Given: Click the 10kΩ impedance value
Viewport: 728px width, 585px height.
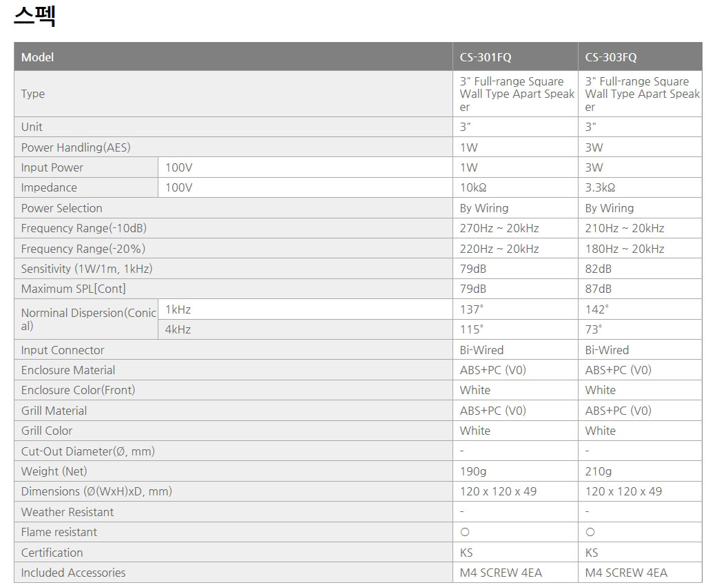Looking at the screenshot, I should [x=477, y=187].
